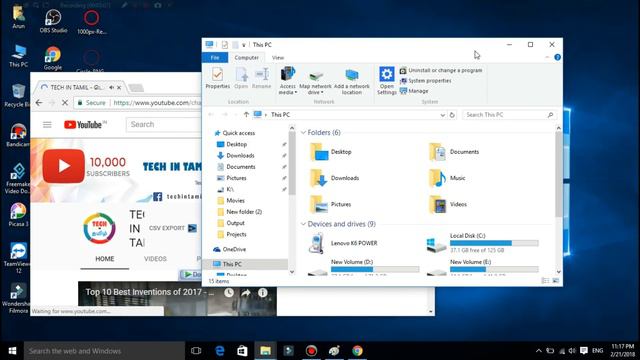Click Manage in System group
Image resolution: width=640 pixels, height=360 pixels.
pos(414,91)
